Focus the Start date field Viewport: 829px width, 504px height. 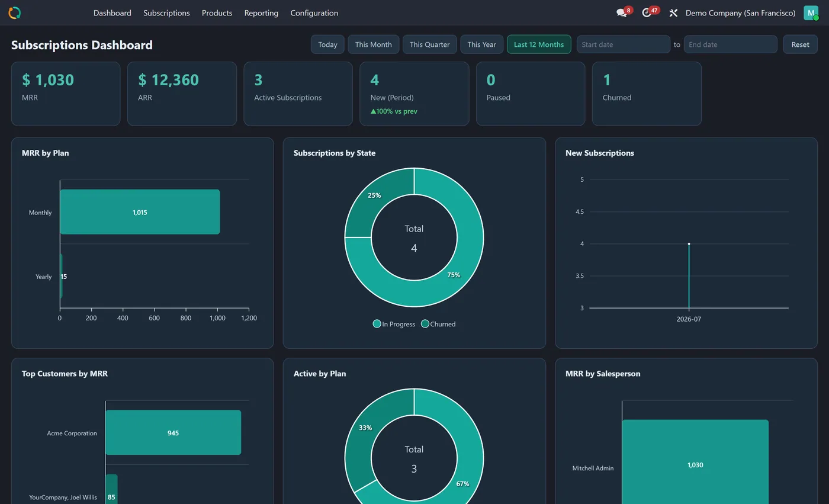click(624, 44)
